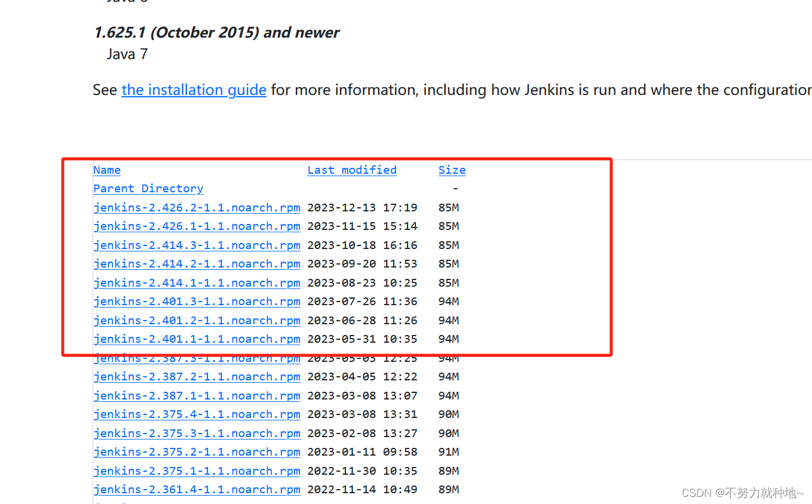Click the 94M size of jenkins-2.387.2

(449, 377)
